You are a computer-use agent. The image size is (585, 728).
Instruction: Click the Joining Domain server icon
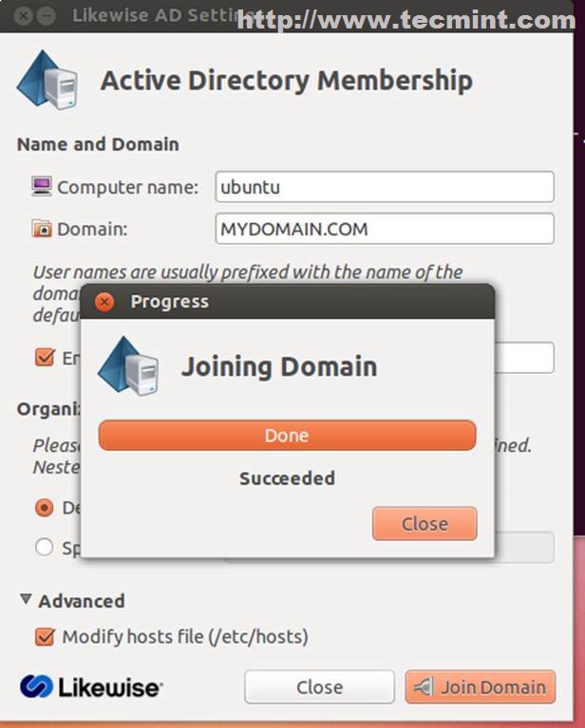(127, 366)
